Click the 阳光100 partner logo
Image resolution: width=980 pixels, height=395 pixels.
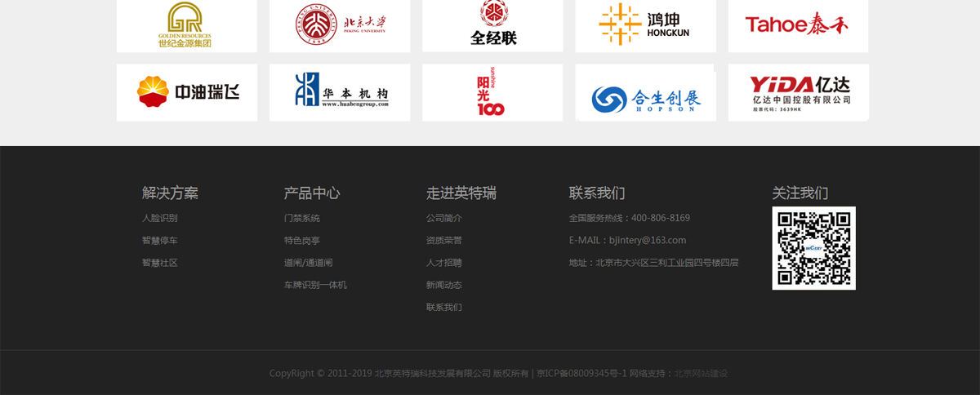coord(492,92)
